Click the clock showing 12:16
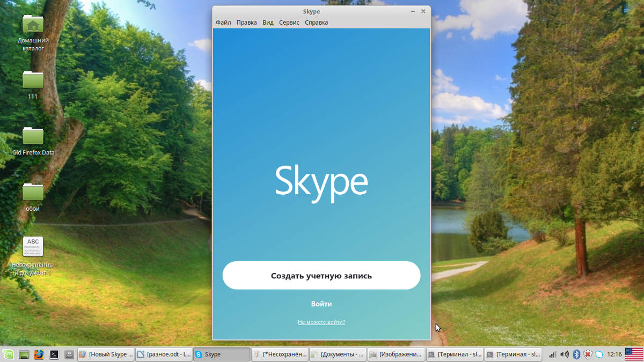Screen dimensions: 644x362 616,354
